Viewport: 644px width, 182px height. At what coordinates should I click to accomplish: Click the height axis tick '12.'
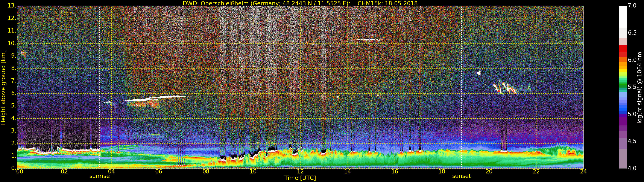pyautogui.click(x=12, y=18)
